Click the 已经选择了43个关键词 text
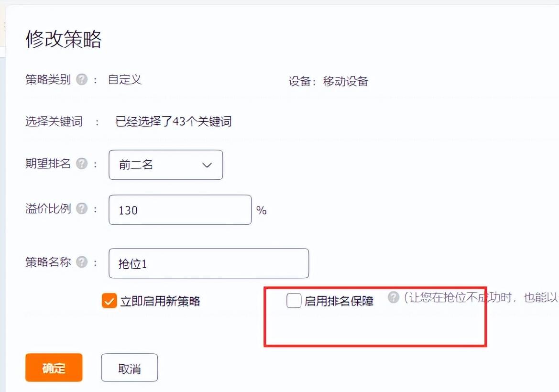Screen dimensions: 559x392 coord(174,121)
